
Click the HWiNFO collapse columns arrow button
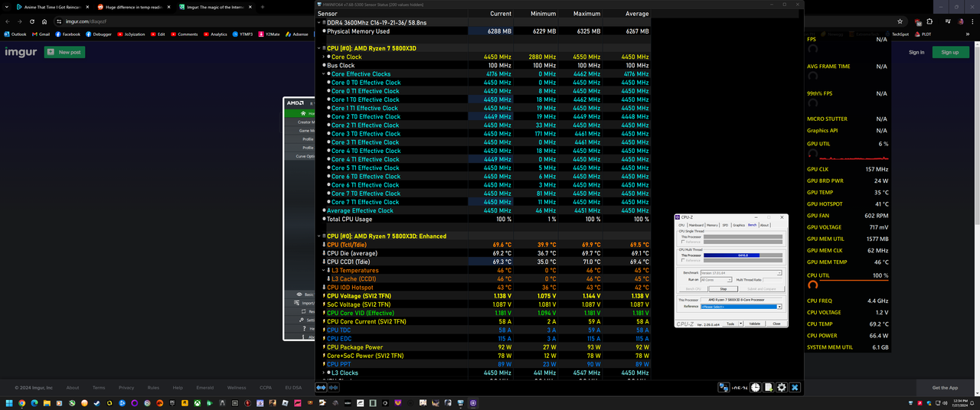tap(334, 388)
